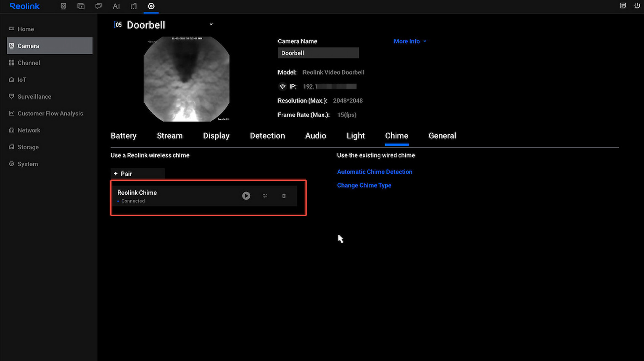This screenshot has height=361, width=644.
Task: Switch to the General tab
Action: click(x=442, y=136)
